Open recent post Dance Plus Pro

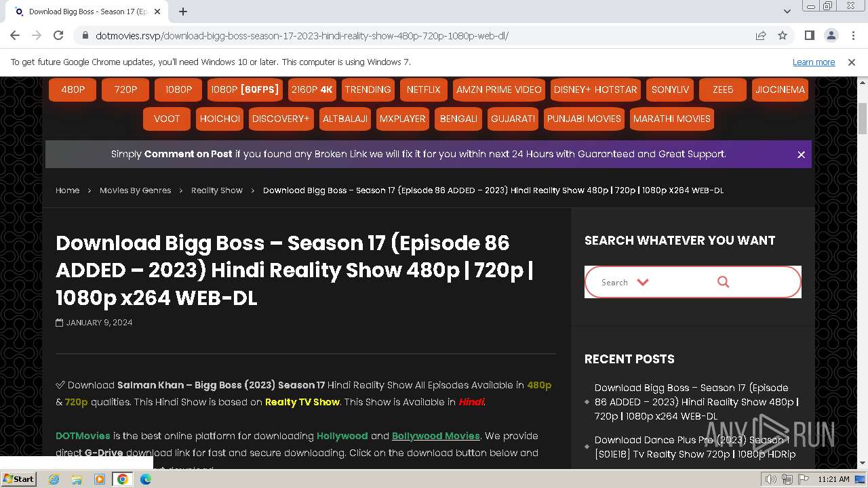[695, 447]
